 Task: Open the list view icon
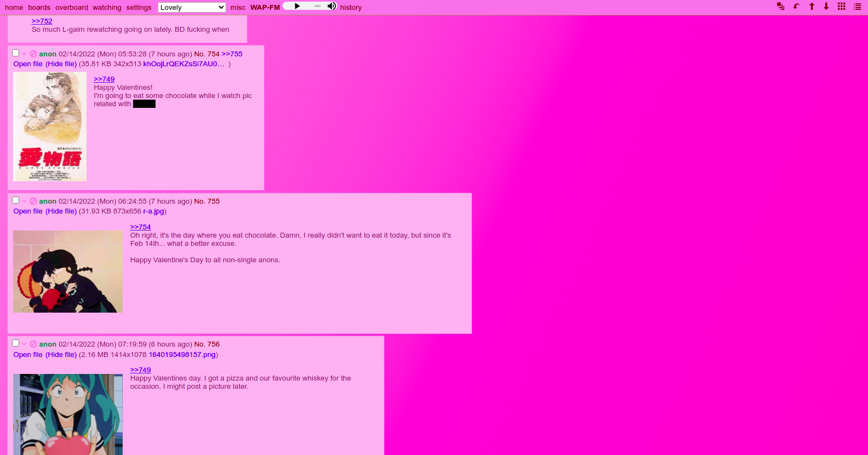857,7
